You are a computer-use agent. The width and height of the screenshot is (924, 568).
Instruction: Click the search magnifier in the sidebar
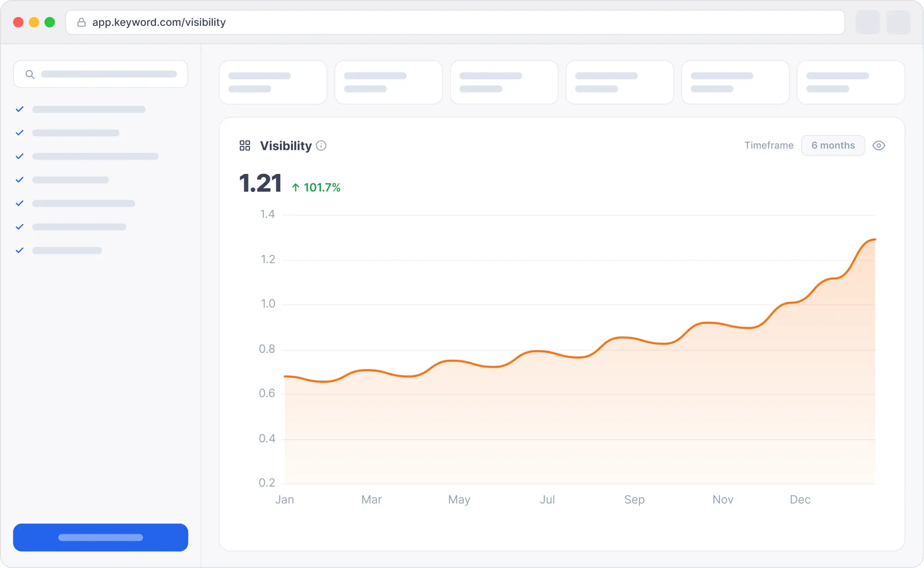click(31, 74)
